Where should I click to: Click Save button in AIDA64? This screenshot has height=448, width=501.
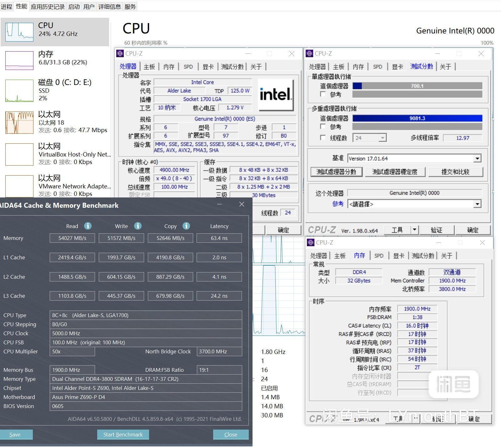[15, 435]
